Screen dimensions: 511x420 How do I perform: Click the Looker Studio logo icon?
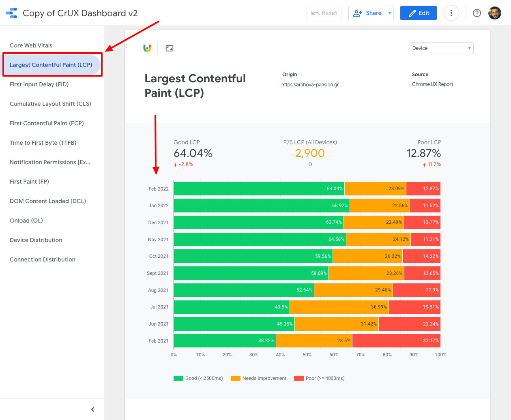pos(12,13)
